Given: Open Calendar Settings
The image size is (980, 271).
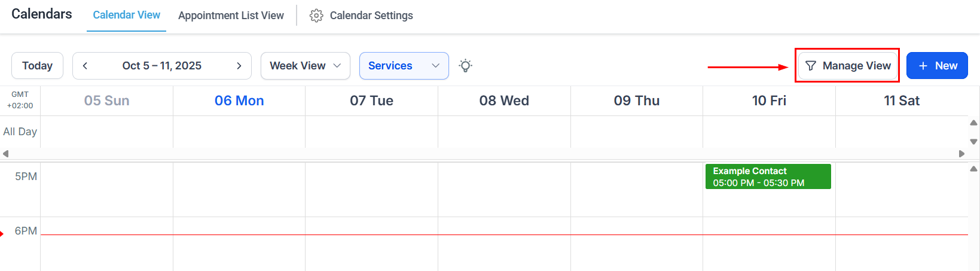Looking at the screenshot, I should tap(361, 16).
